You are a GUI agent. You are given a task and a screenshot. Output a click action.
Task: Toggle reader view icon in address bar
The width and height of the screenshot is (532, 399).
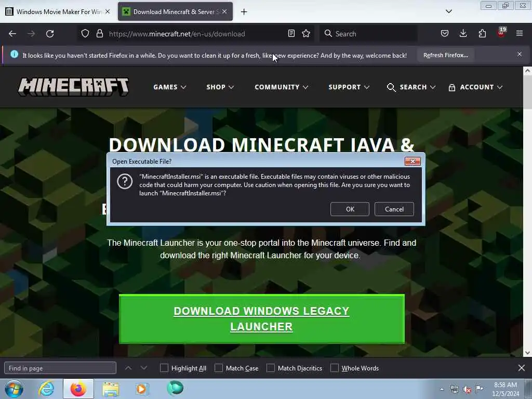tap(291, 33)
